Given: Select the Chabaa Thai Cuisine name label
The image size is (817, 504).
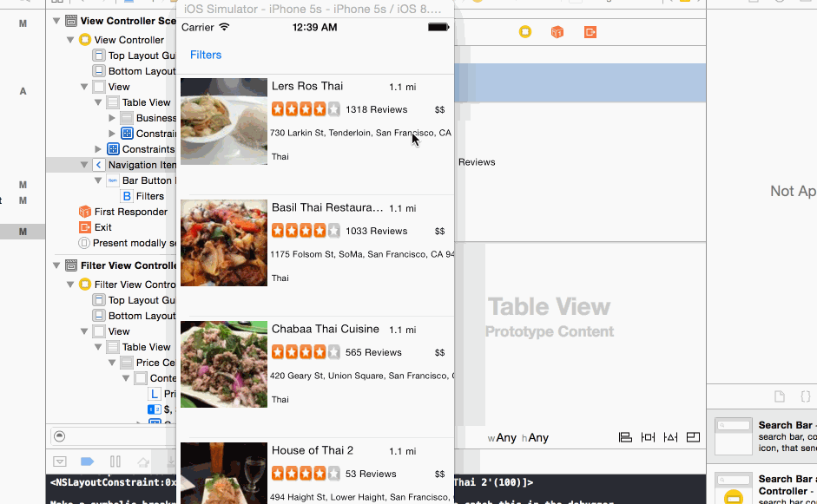Looking at the screenshot, I should tap(325, 329).
